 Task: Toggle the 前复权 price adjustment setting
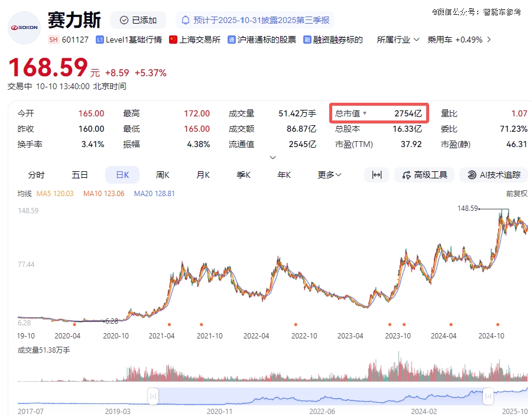coord(516,193)
